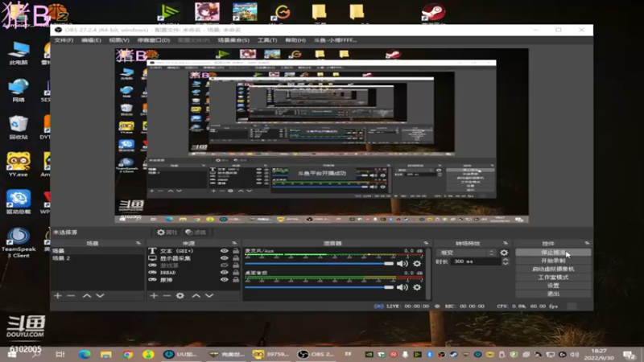Open Google Chrome from the taskbar
Viewport: 644px width, 362px height.
(127, 354)
